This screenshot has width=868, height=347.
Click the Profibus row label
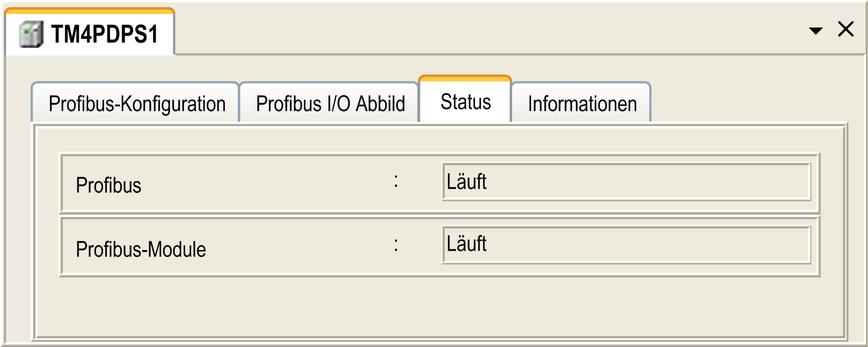(x=109, y=185)
